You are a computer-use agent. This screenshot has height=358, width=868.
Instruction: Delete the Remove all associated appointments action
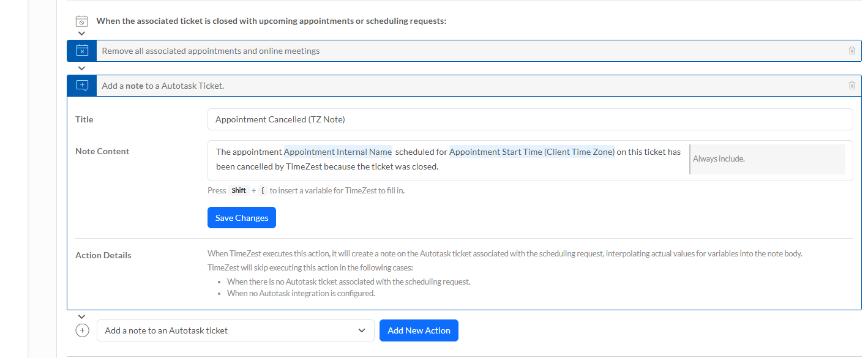[851, 51]
